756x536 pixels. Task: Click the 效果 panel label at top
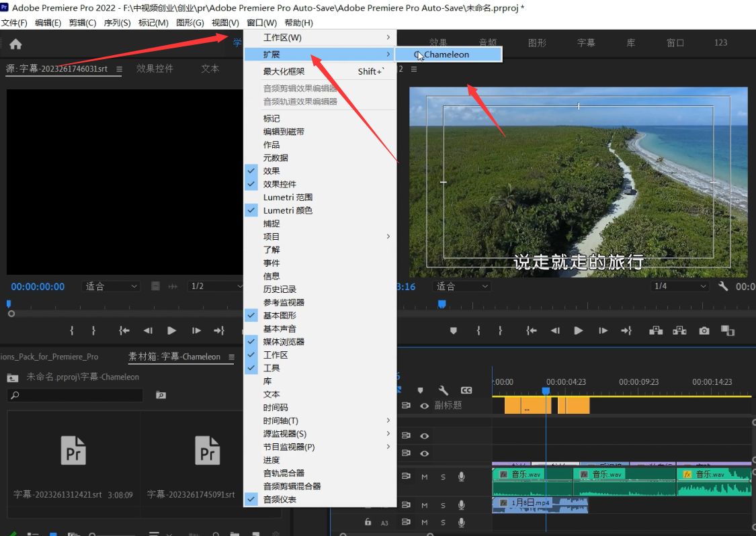click(437, 41)
